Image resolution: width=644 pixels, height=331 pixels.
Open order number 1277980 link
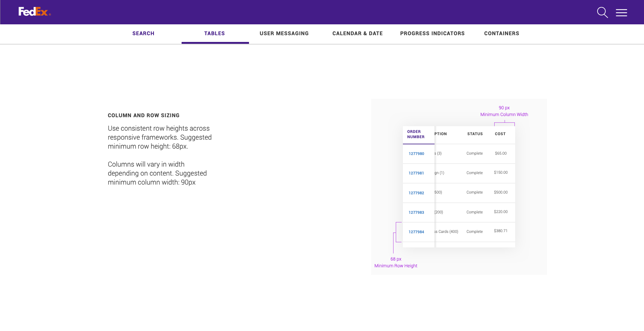pos(416,154)
